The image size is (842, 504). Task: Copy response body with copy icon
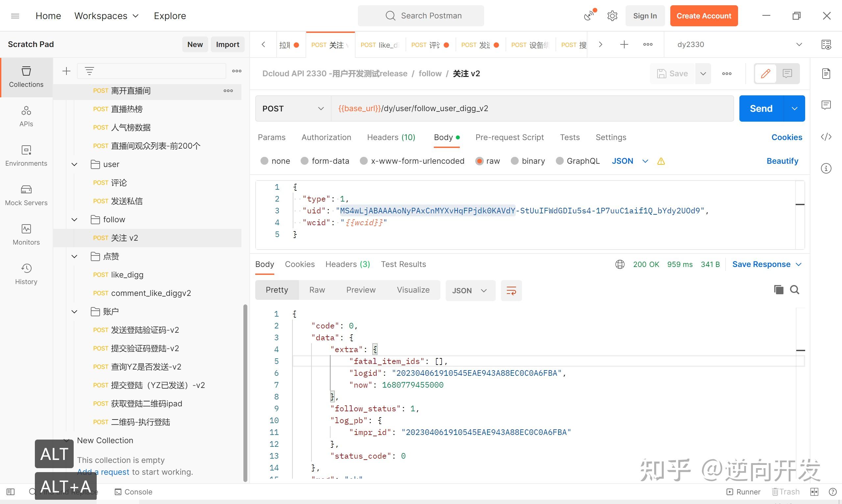pos(779,290)
